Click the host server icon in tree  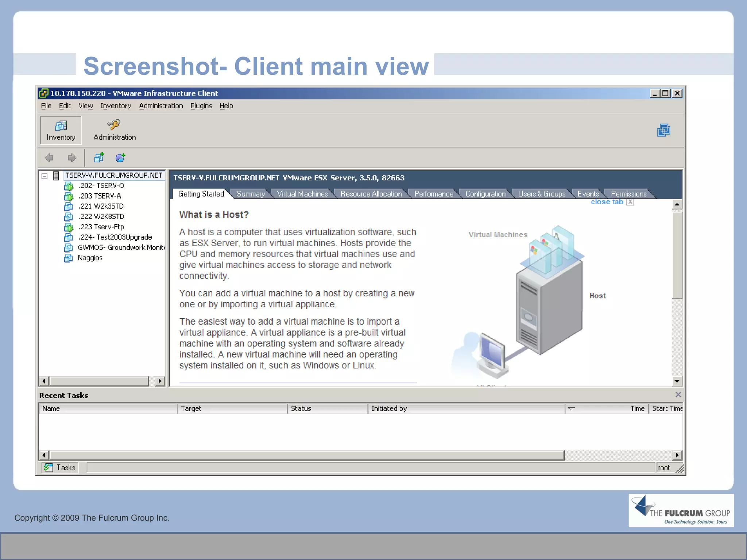tap(56, 176)
